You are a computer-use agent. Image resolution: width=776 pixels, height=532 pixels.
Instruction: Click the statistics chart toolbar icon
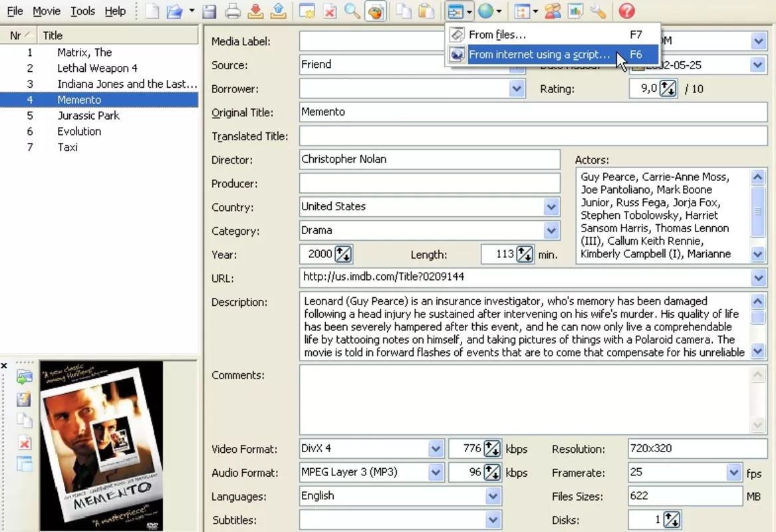(x=575, y=11)
